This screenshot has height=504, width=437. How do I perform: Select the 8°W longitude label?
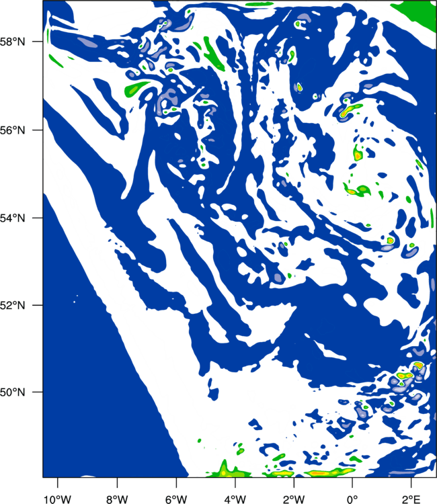(117, 499)
